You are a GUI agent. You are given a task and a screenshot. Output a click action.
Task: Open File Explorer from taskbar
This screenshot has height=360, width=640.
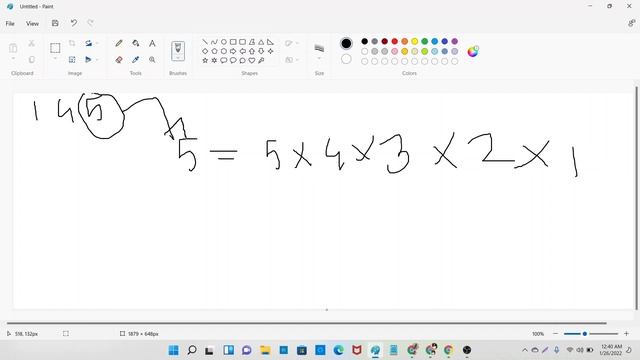[265, 350]
